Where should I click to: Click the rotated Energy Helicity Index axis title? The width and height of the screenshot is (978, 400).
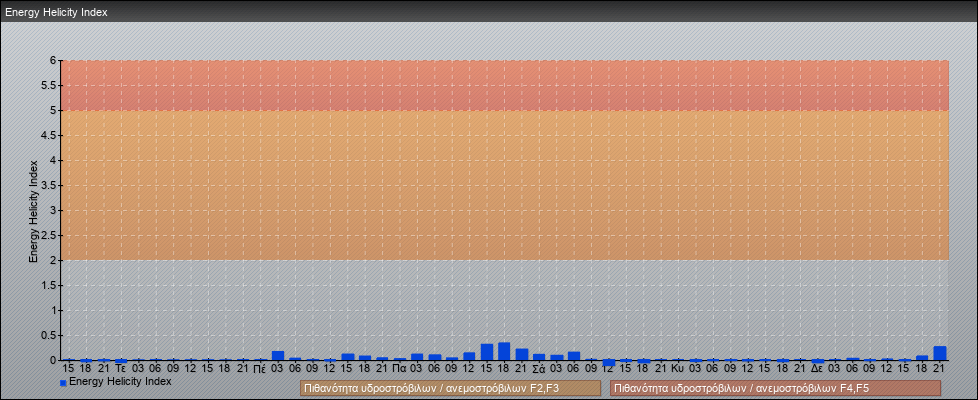point(33,211)
